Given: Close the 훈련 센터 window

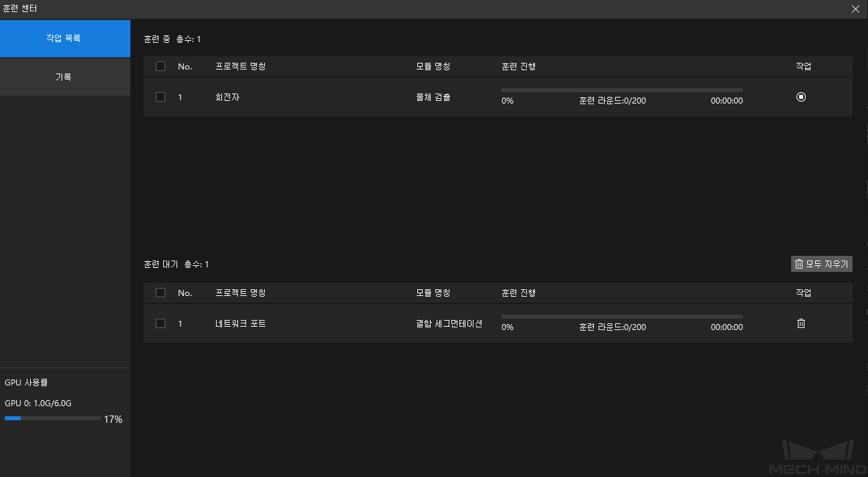Looking at the screenshot, I should click(855, 9).
